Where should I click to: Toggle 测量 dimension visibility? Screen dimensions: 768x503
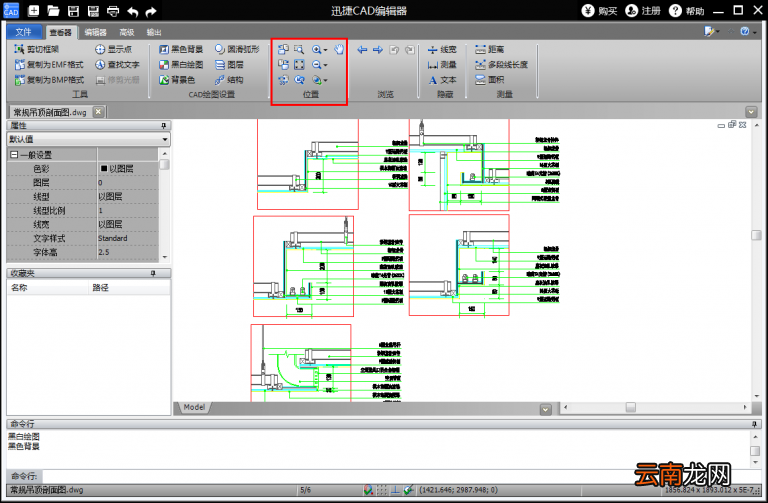[442, 65]
